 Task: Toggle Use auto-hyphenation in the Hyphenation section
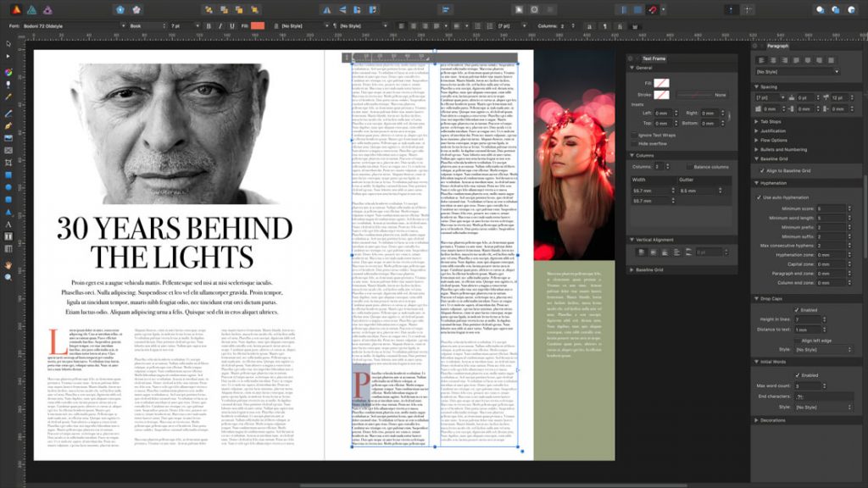pyautogui.click(x=758, y=197)
